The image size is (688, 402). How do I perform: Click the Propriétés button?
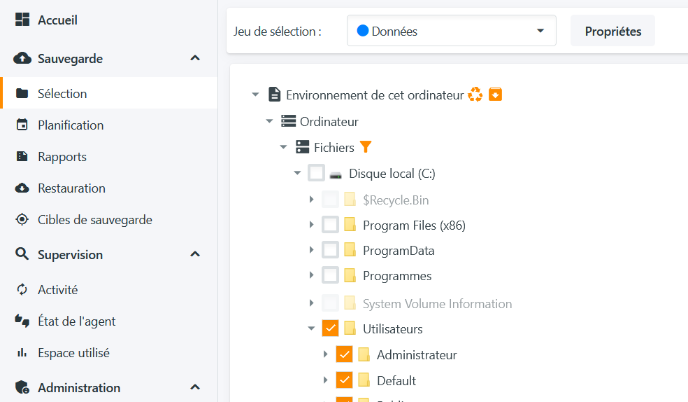click(x=613, y=31)
